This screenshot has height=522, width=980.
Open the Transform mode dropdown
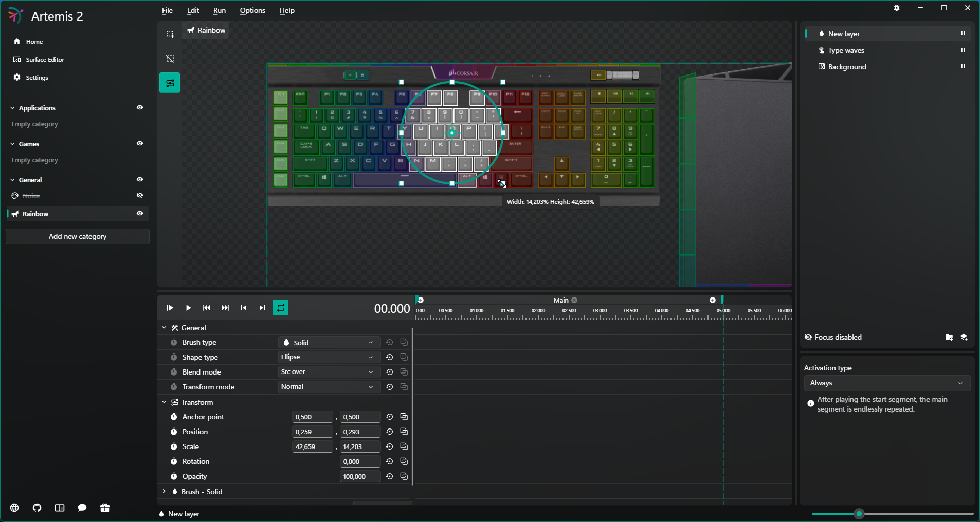(329, 387)
